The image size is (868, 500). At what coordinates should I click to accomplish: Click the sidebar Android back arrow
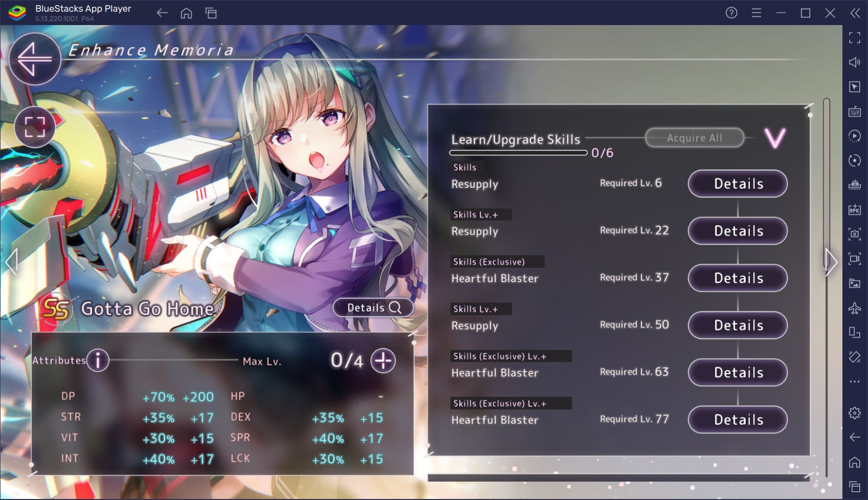tap(854, 437)
